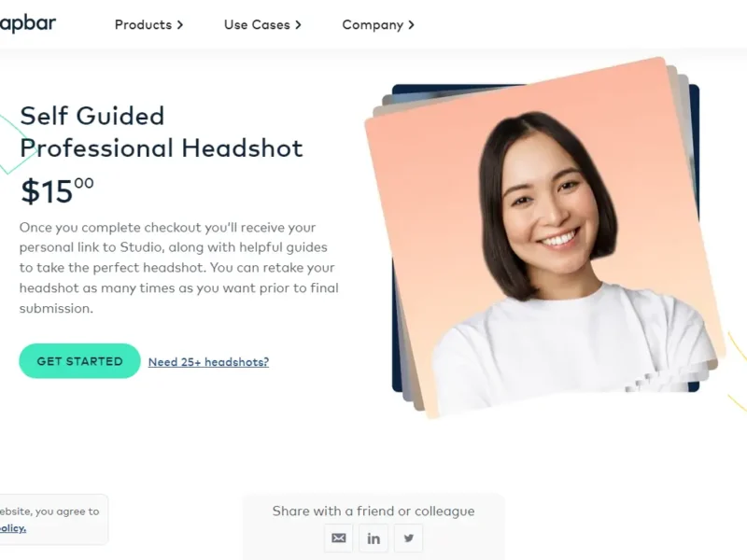747x560 pixels.
Task: Click the checkout description paragraph
Action: point(179,268)
